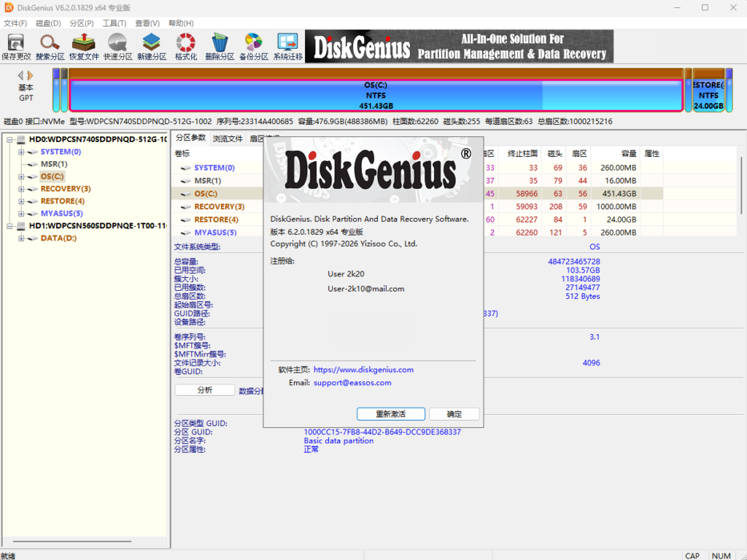Expand the MYASUS(5) tree node

click(x=21, y=214)
